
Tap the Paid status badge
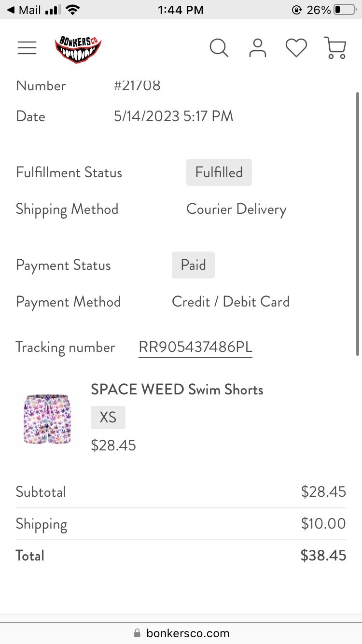193,265
